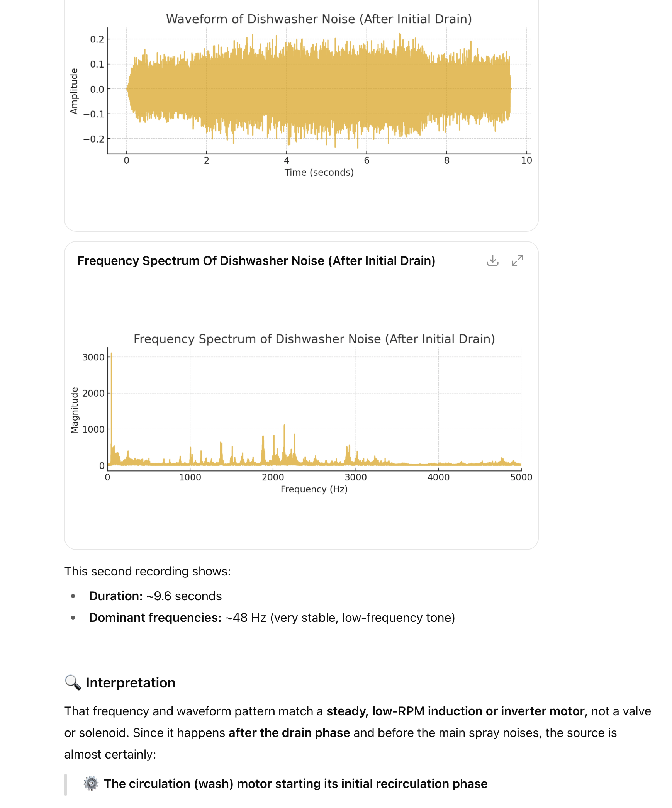Image resolution: width=672 pixels, height=808 pixels.
Task: Click the bold "Duration:" label
Action: coord(116,596)
